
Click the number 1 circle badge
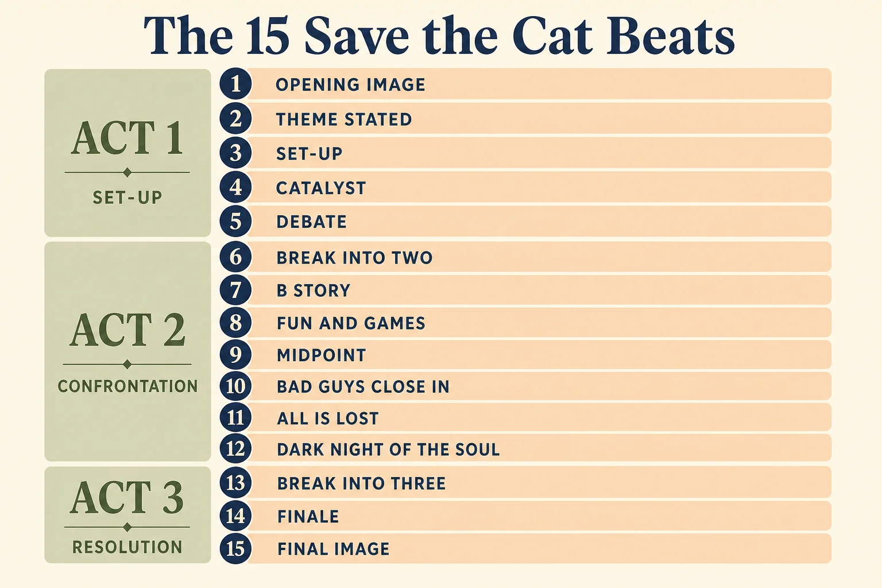(x=235, y=84)
